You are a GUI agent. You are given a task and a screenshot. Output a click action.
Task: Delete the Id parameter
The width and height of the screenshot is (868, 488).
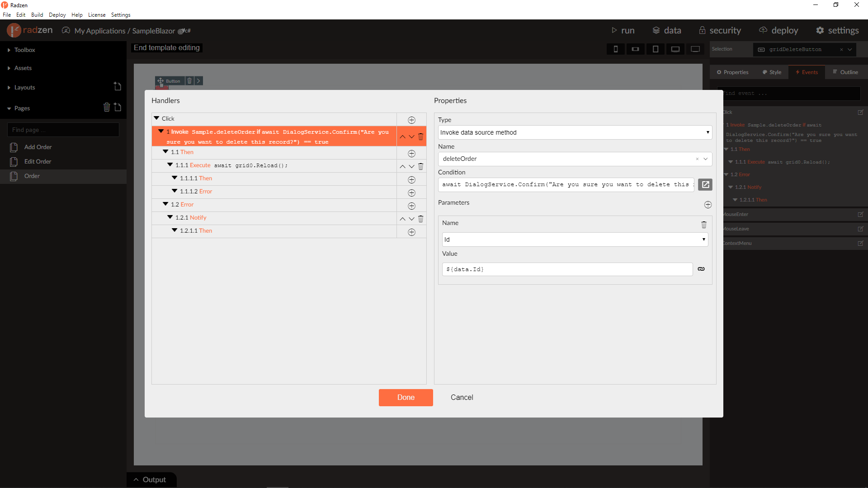click(x=704, y=225)
